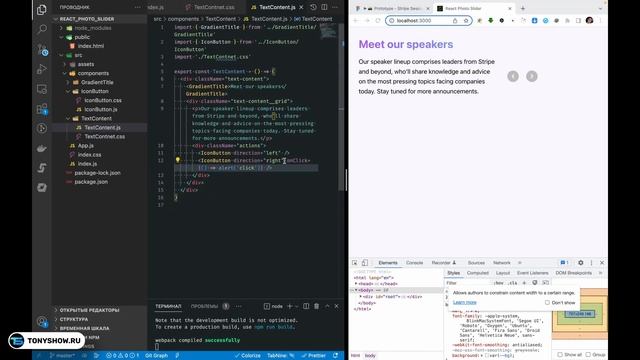Image resolution: width=640 pixels, height=360 pixels.
Task: Follow the Learn more link in tooltip
Action: click(464, 302)
